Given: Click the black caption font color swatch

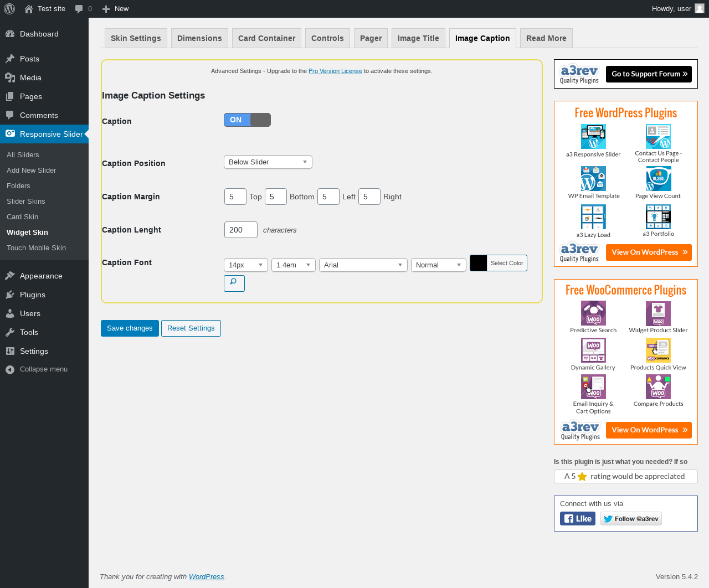Looking at the screenshot, I should tap(479, 263).
